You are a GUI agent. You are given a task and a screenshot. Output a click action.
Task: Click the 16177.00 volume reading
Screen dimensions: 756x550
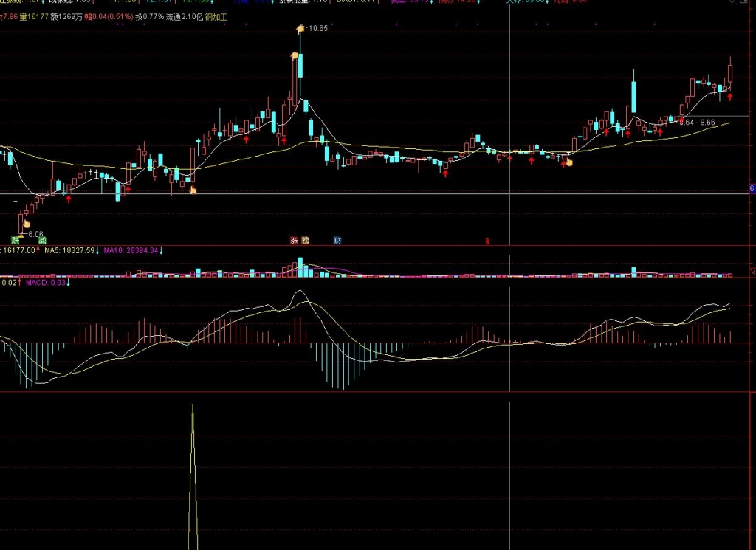19,251
